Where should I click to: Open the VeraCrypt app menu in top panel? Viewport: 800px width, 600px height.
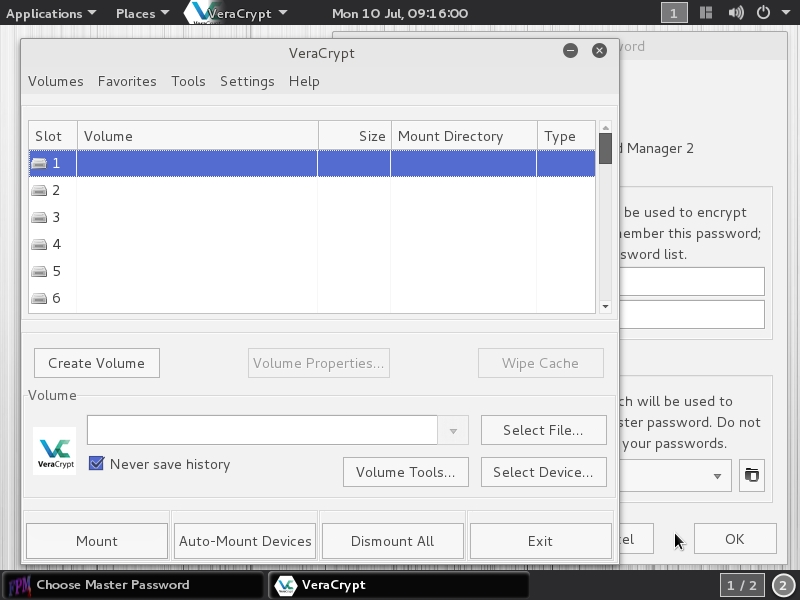[236, 13]
